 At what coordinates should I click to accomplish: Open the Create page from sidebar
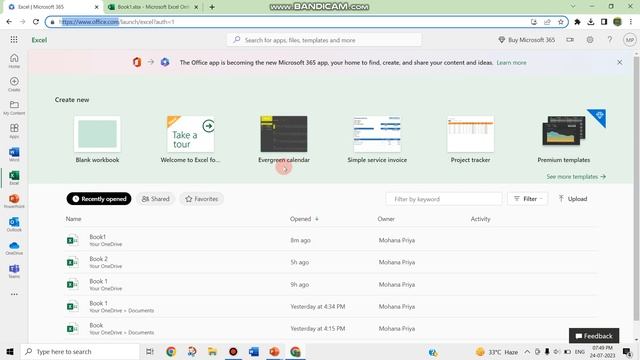[x=14, y=84]
